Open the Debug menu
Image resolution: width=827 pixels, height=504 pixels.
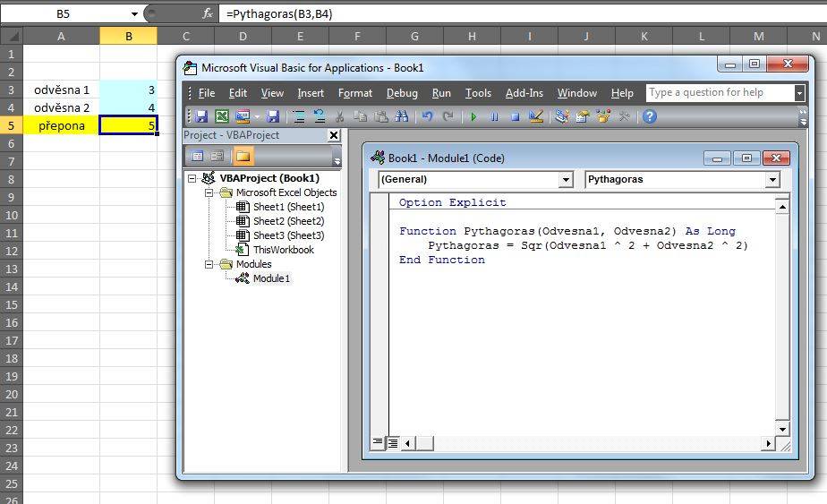coord(402,93)
